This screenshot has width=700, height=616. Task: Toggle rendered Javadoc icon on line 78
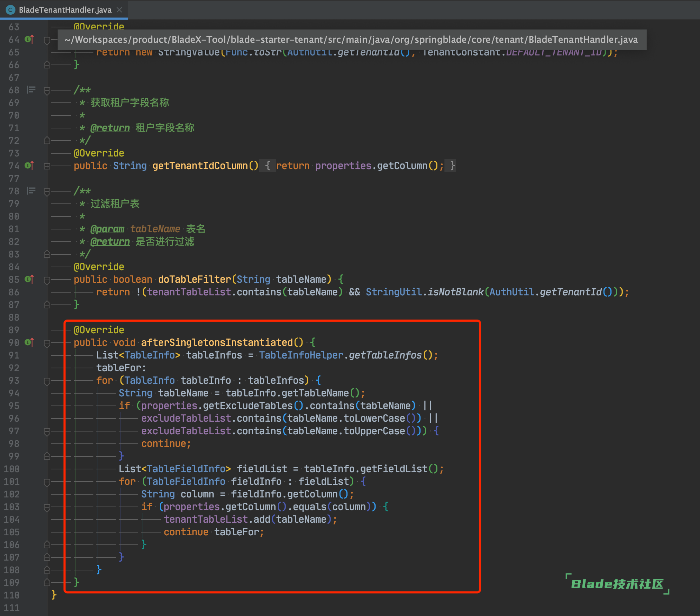pyautogui.click(x=31, y=191)
